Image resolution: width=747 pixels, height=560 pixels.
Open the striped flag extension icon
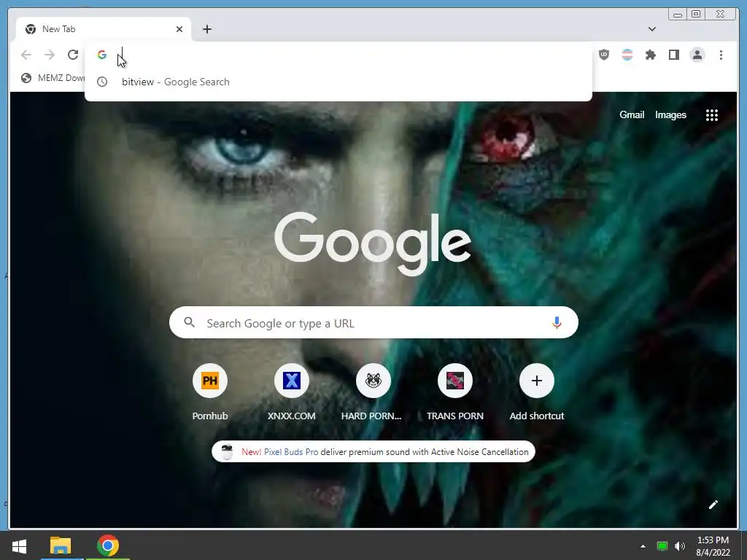pyautogui.click(x=627, y=55)
